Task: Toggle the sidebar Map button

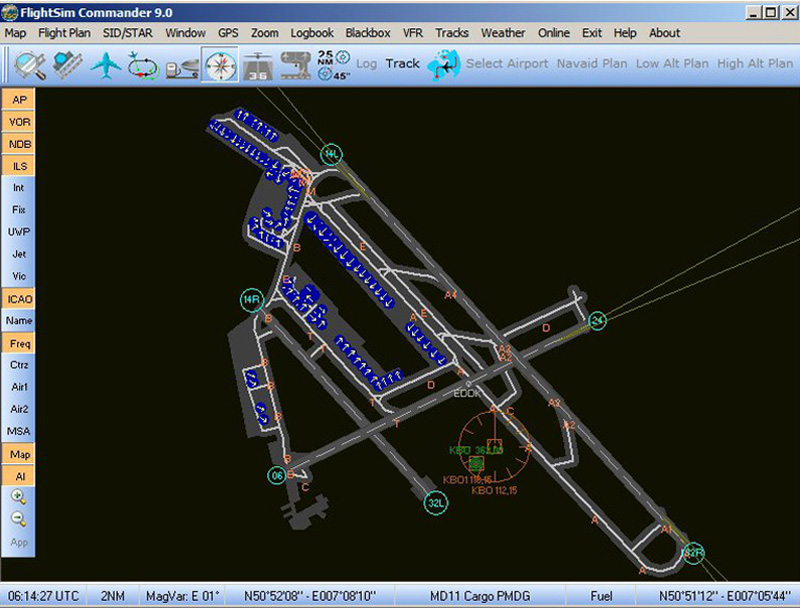Action: 19,454
